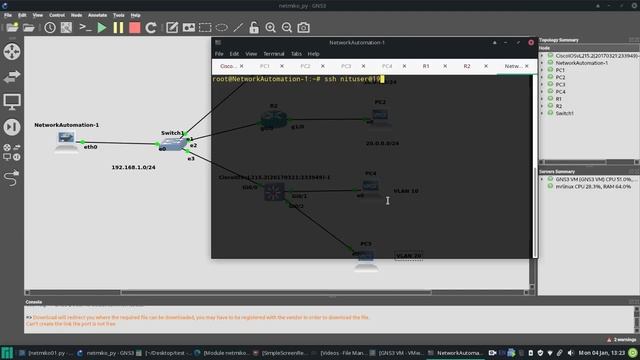Open GNS3 VM VMware taskbar entry

(x=397, y=353)
